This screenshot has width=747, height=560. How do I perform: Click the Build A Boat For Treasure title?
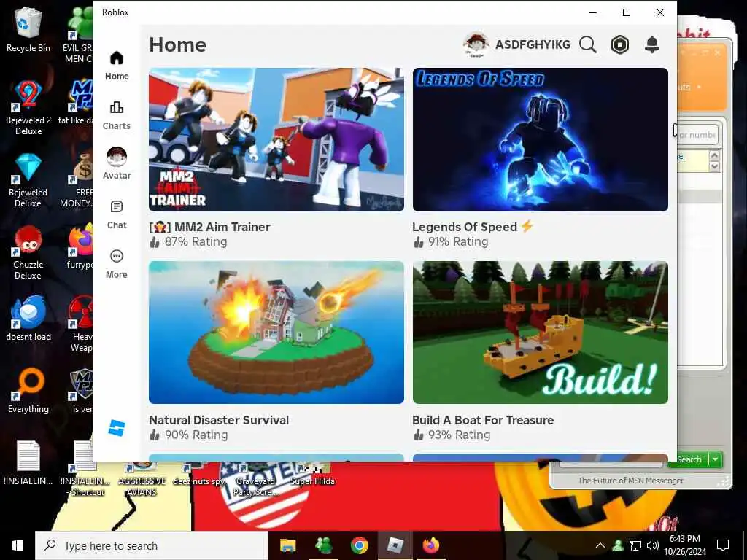click(483, 420)
